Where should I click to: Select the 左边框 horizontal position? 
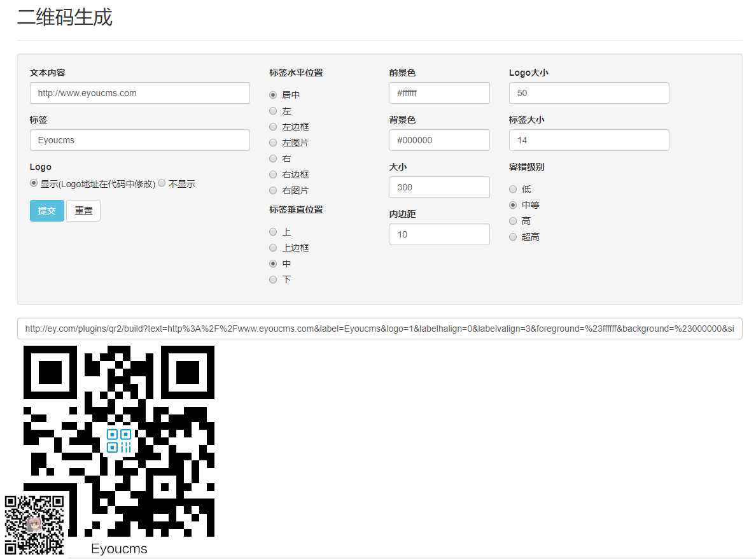pyautogui.click(x=272, y=126)
